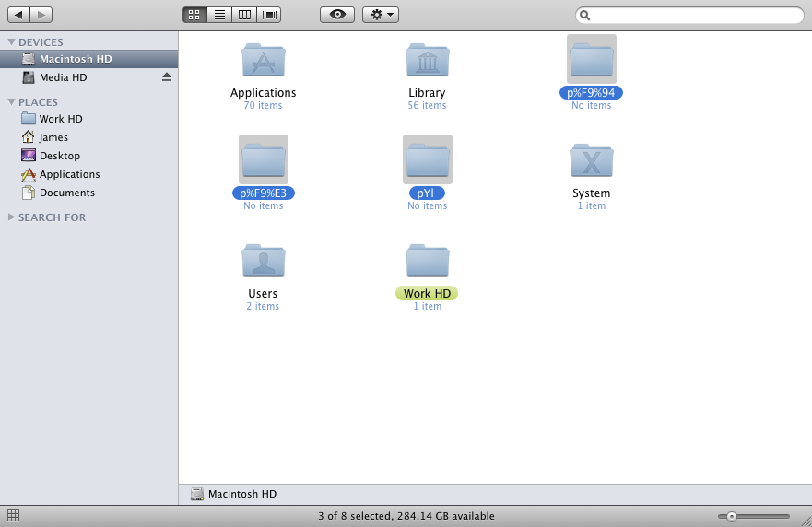
Task: Click the james house icon
Action: (x=29, y=136)
